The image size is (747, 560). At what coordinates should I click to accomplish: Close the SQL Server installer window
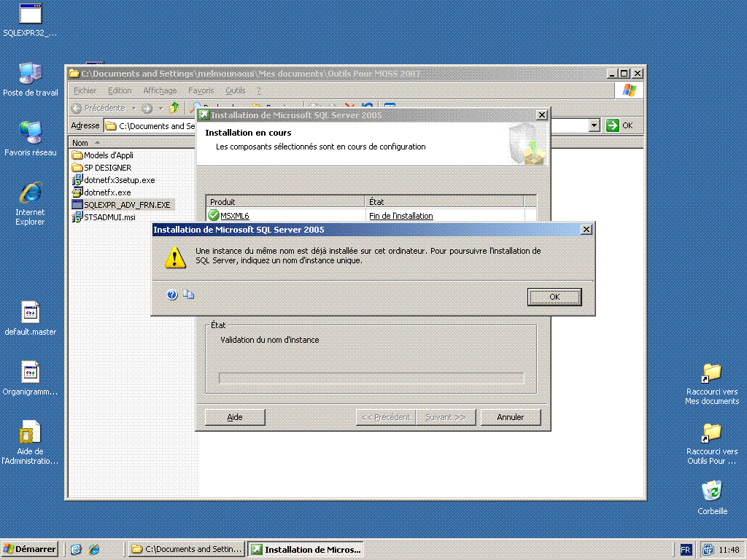click(x=542, y=114)
